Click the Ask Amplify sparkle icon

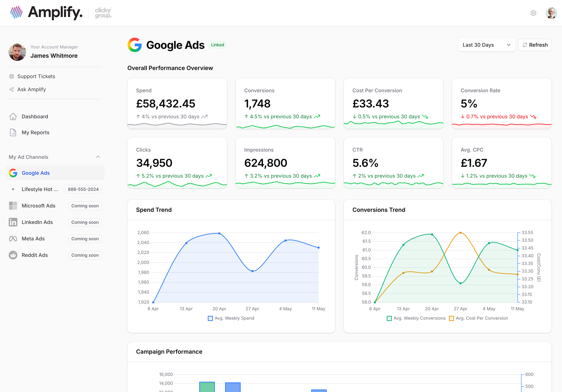(x=12, y=89)
